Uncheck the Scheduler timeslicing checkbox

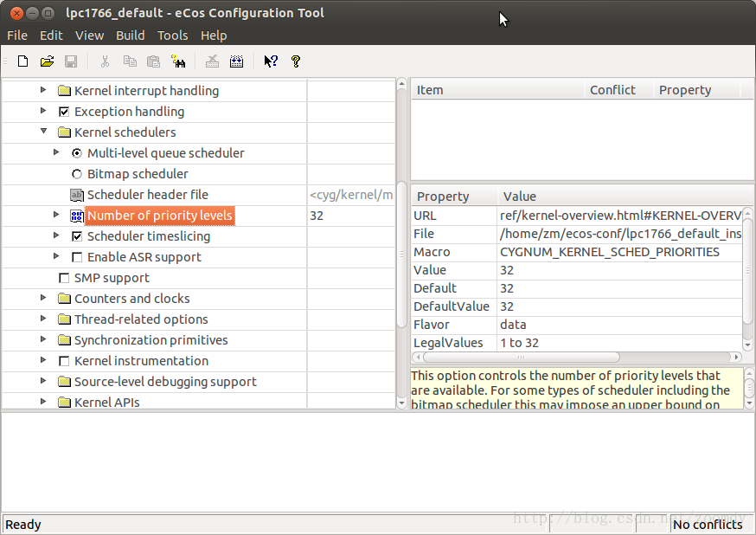[77, 236]
